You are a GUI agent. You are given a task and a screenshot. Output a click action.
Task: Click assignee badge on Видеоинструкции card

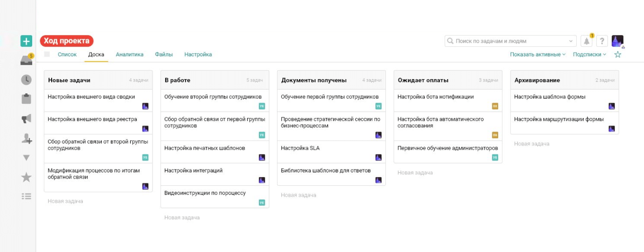click(262, 203)
